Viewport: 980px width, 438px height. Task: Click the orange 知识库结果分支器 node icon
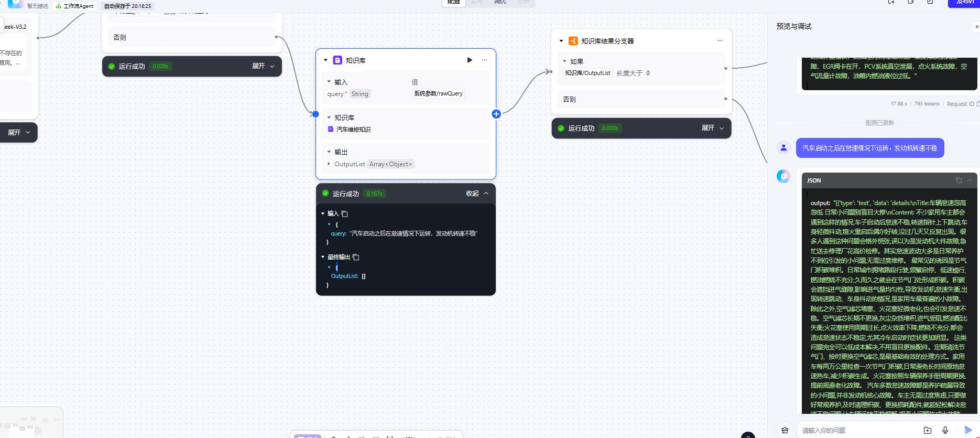[573, 41]
